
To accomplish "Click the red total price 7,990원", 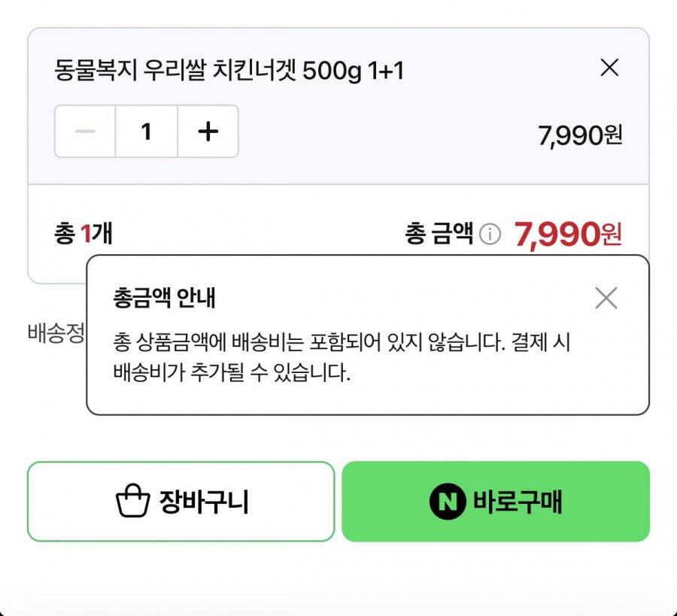I will (568, 235).
